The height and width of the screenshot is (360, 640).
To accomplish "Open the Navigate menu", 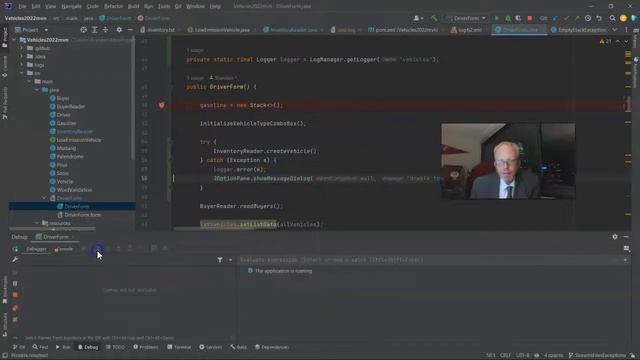I will [71, 7].
